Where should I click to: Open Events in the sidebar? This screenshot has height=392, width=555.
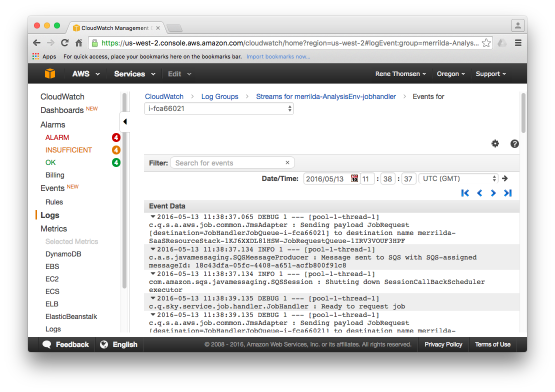point(52,188)
